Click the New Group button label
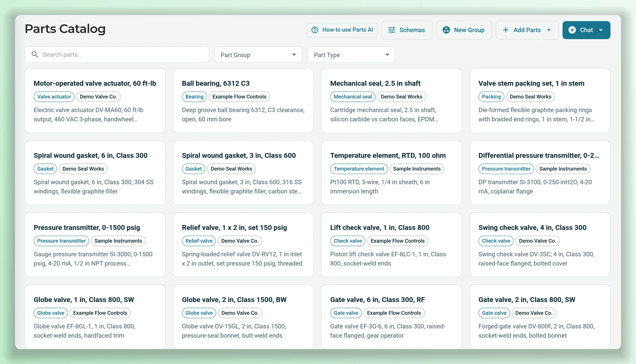Image resolution: width=636 pixels, height=364 pixels. (469, 30)
